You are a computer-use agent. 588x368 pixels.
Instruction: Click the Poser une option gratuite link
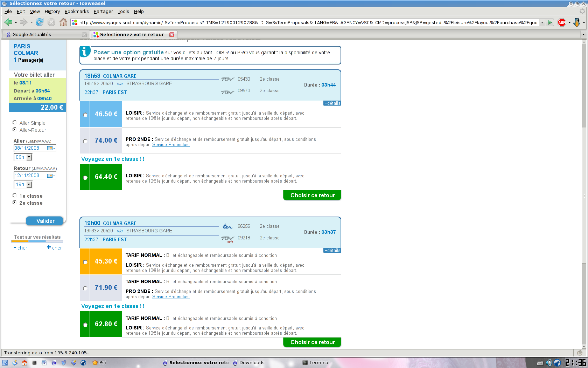click(128, 52)
